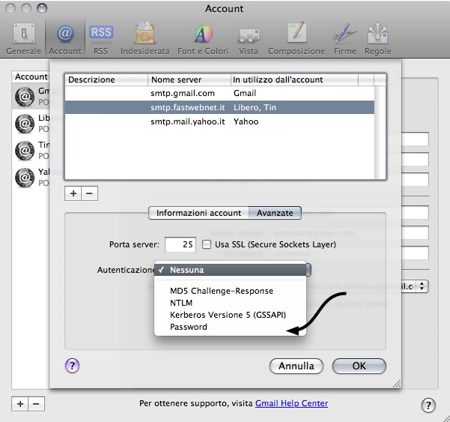
Task: Click the Annulla button
Action: point(296,366)
